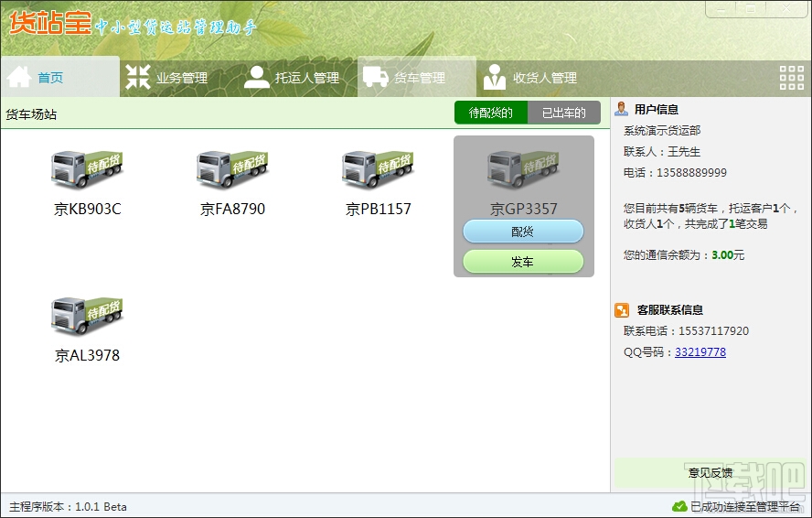
Task: Click the 用户信息 user icon
Action: pos(621,109)
